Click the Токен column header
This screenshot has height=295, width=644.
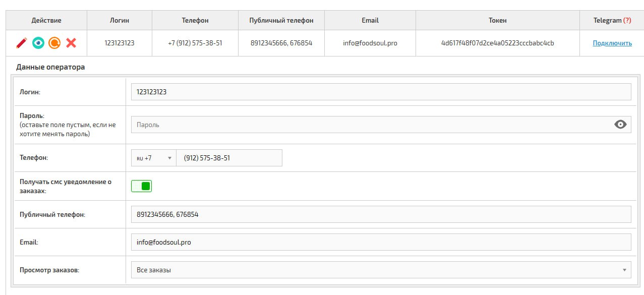[497, 20]
